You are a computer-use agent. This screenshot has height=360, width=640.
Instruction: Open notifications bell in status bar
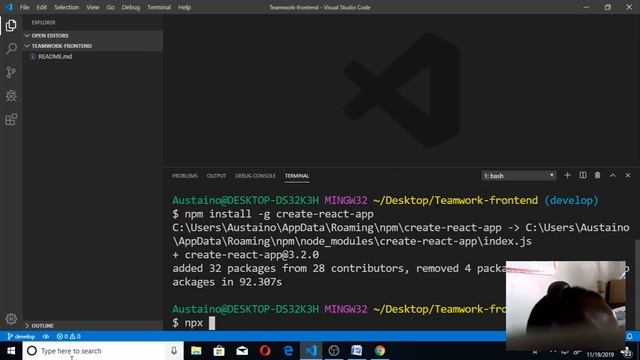pos(630,336)
